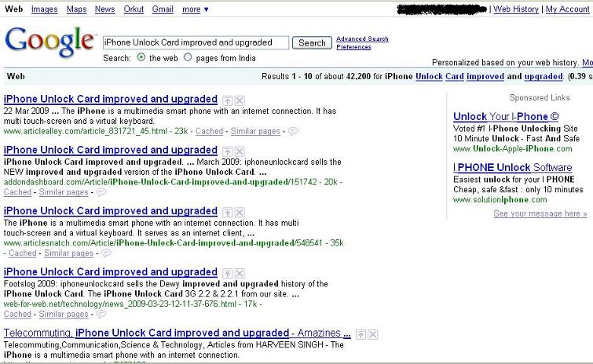Image resolution: width=593 pixels, height=364 pixels.
Task: Open Telecommuting Amazines result title
Action: point(177,333)
